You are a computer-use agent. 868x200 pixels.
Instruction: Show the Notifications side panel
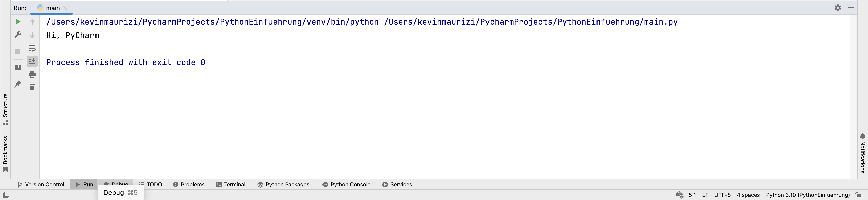point(863,153)
